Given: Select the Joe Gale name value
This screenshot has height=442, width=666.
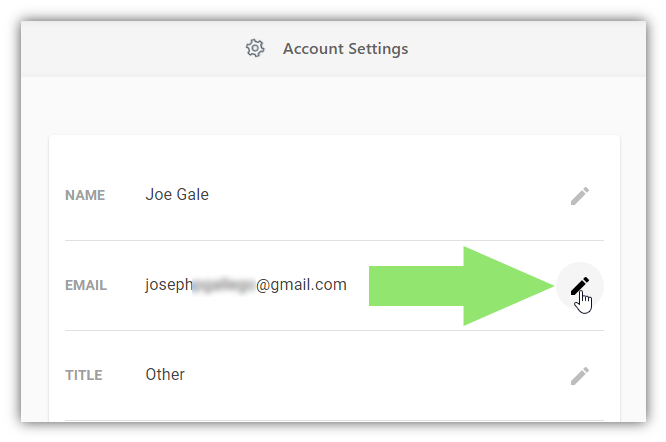Looking at the screenshot, I should coord(177,194).
